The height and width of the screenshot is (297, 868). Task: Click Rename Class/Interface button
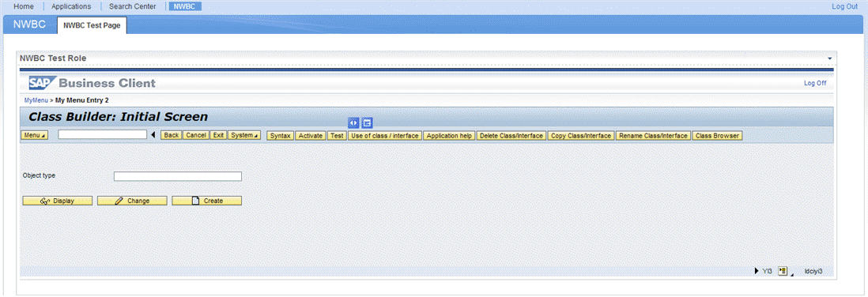(x=654, y=136)
